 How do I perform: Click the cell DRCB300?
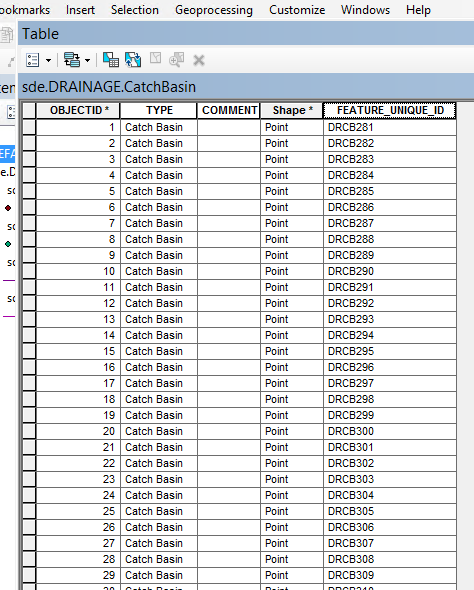pos(390,431)
